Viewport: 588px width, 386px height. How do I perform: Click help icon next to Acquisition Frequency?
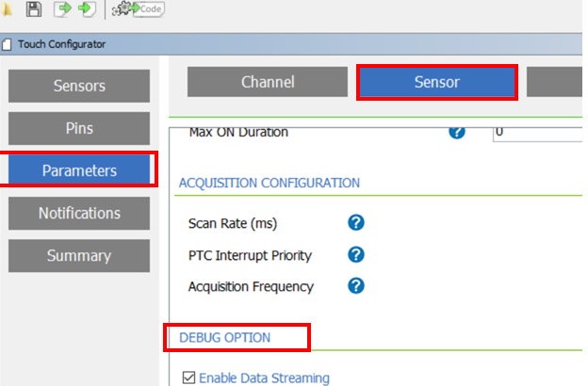click(x=356, y=286)
